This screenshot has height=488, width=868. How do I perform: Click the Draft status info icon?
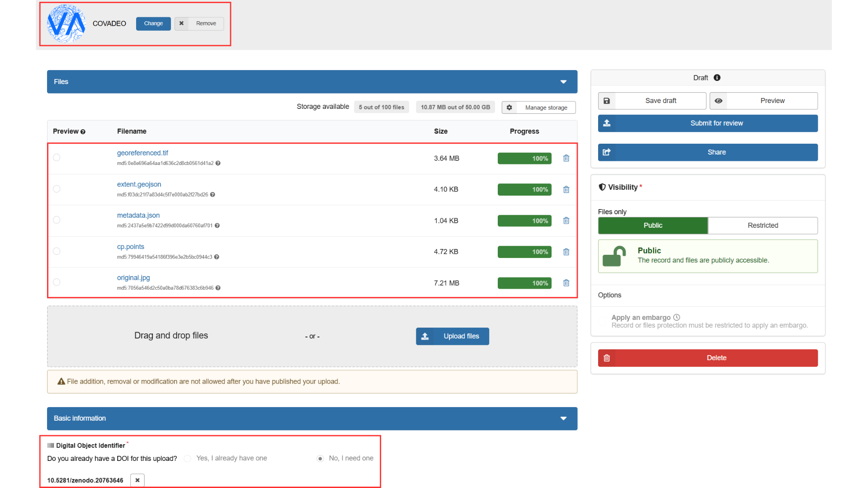pos(717,78)
